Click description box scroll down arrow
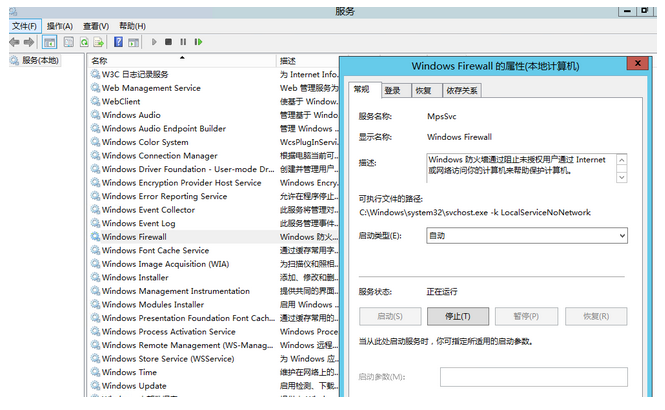665x410 pixels. [622, 177]
